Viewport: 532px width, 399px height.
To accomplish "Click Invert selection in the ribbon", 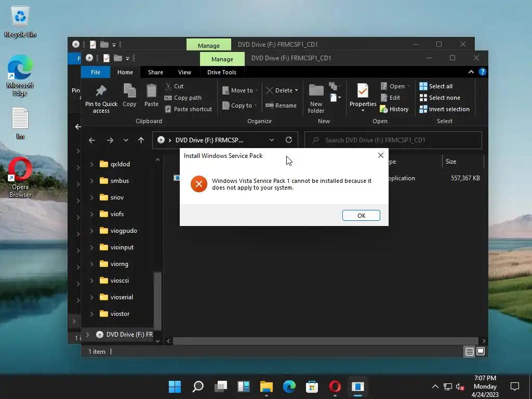I will [445, 109].
